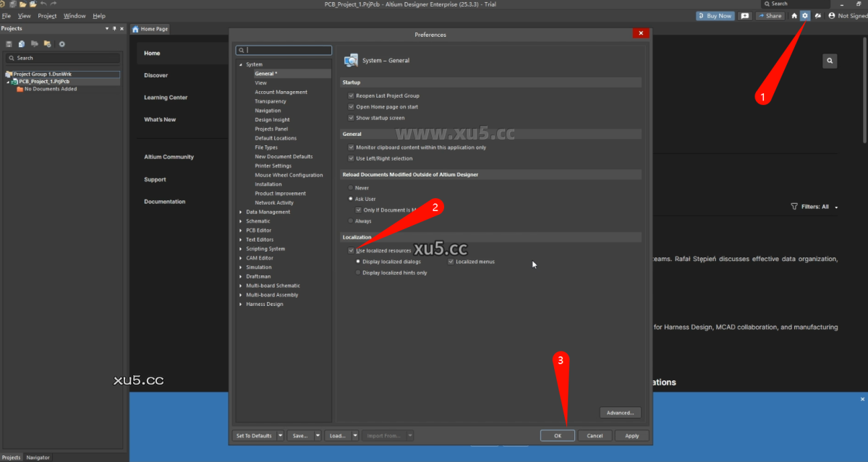This screenshot has height=462, width=868.
Task: Enable the Use localized resources checkbox
Action: [x=352, y=249]
